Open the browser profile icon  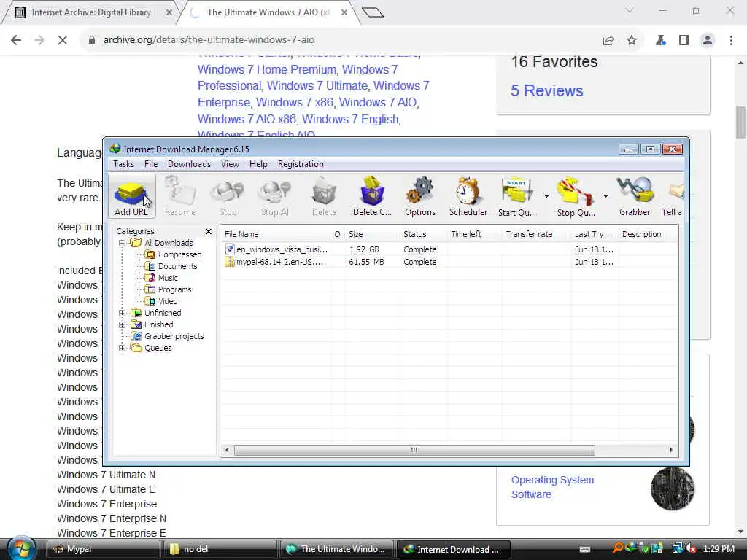[708, 41]
